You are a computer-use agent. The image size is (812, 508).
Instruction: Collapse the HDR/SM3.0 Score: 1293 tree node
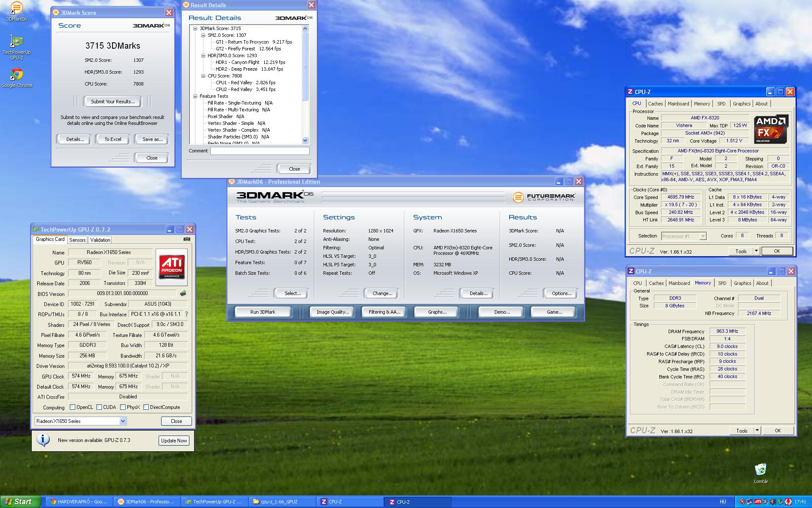pyautogui.click(x=203, y=55)
